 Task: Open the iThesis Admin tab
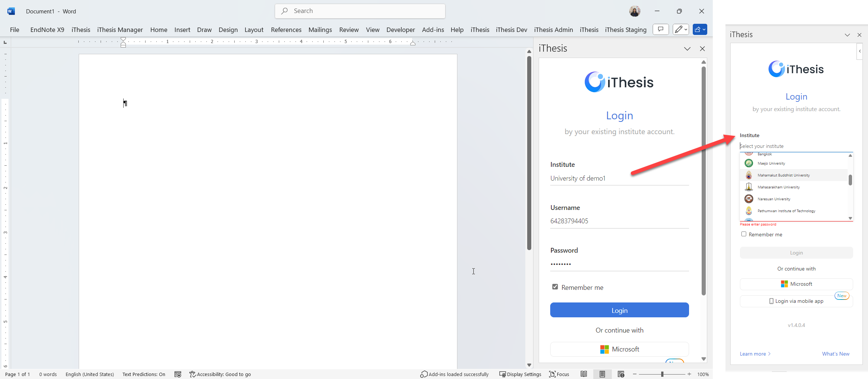click(x=554, y=30)
